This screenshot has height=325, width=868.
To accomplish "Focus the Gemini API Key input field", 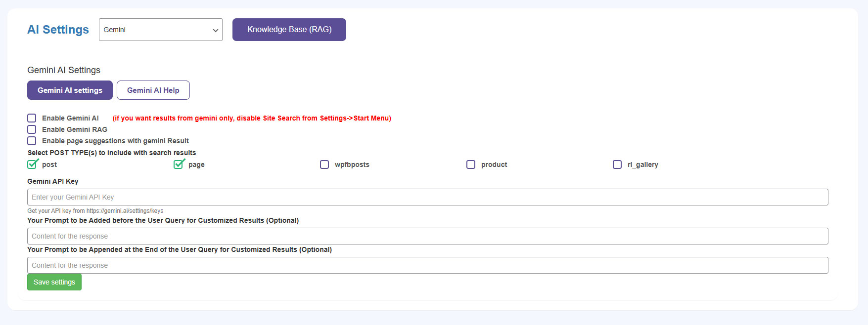I will 427,197.
